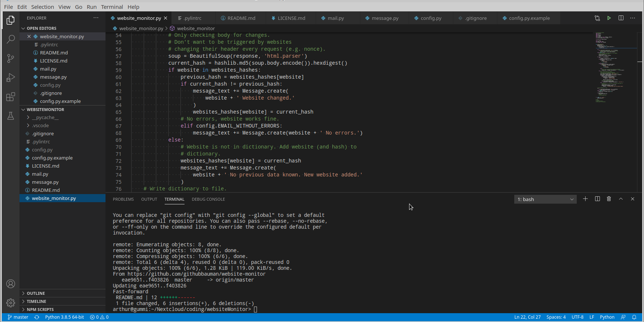The image size is (644, 322).
Task: Open the Source Control view
Action: [x=11, y=58]
